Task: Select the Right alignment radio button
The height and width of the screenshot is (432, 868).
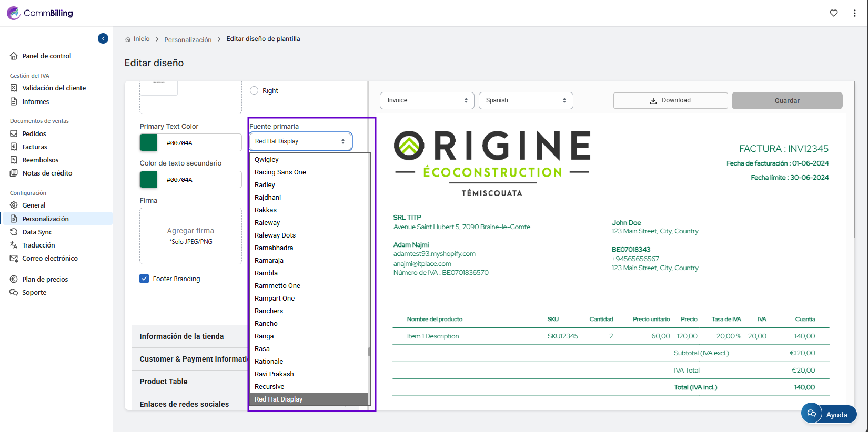Action: [254, 90]
